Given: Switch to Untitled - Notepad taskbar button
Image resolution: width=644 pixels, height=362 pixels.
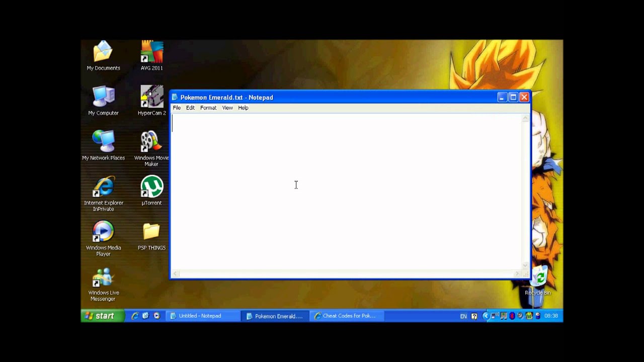Looking at the screenshot, I should (x=204, y=316).
